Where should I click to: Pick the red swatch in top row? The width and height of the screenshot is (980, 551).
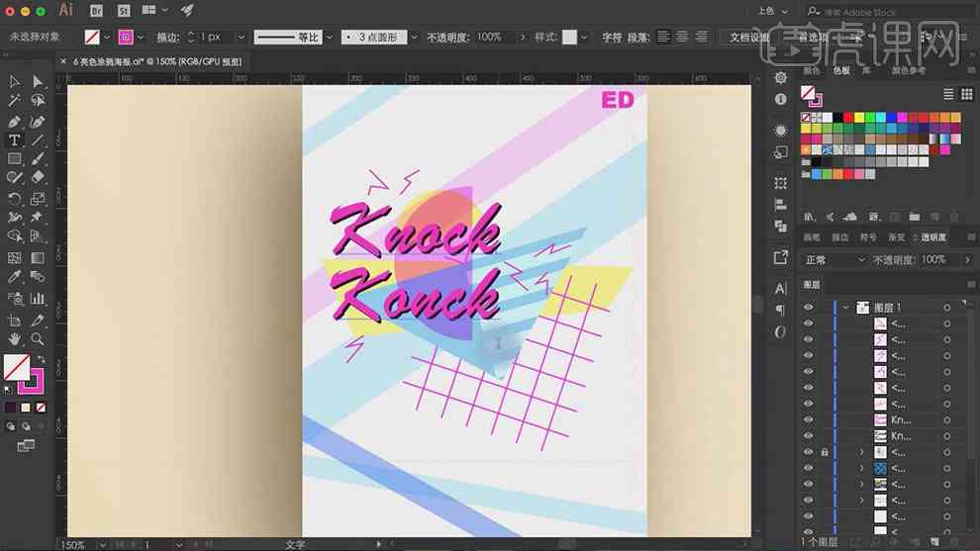(848, 118)
